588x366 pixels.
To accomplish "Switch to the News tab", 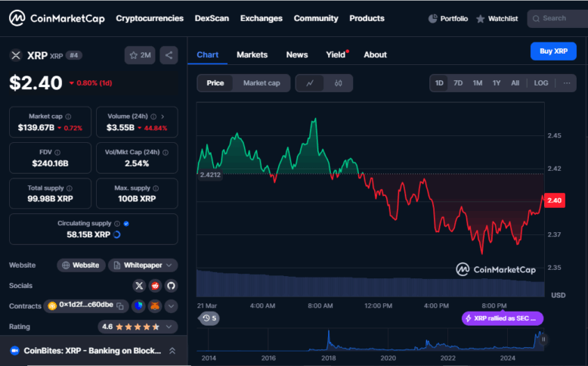I will coord(297,54).
